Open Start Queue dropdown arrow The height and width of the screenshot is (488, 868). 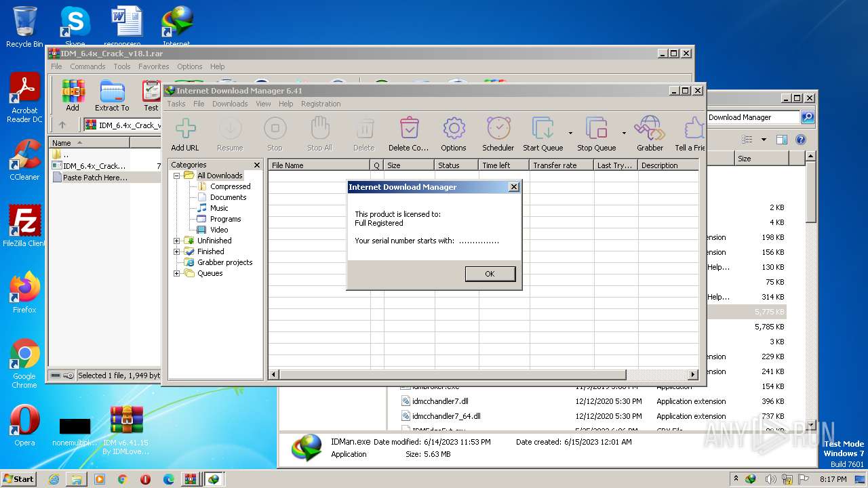[x=570, y=133]
